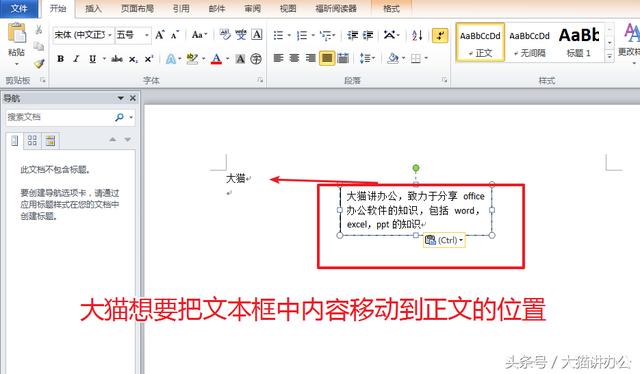This screenshot has width=640, height=374.
Task: Click the Character Shading icon
Action: click(x=240, y=59)
